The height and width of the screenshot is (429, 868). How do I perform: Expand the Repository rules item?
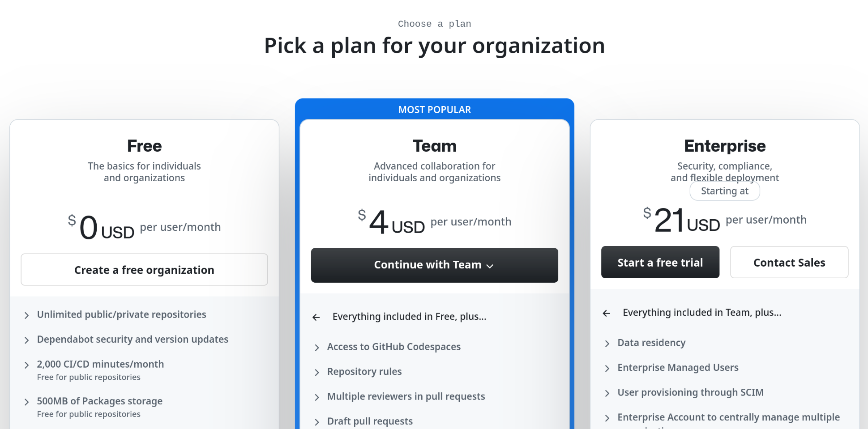[317, 372]
